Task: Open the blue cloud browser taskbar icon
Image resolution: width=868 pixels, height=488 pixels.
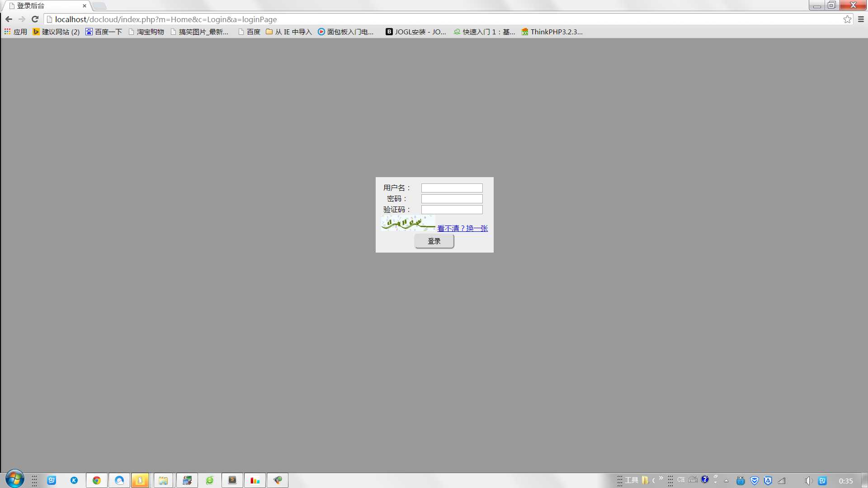Action: click(119, 480)
